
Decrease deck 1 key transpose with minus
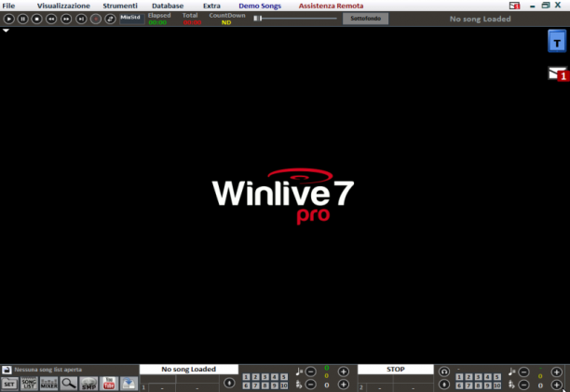(x=310, y=384)
